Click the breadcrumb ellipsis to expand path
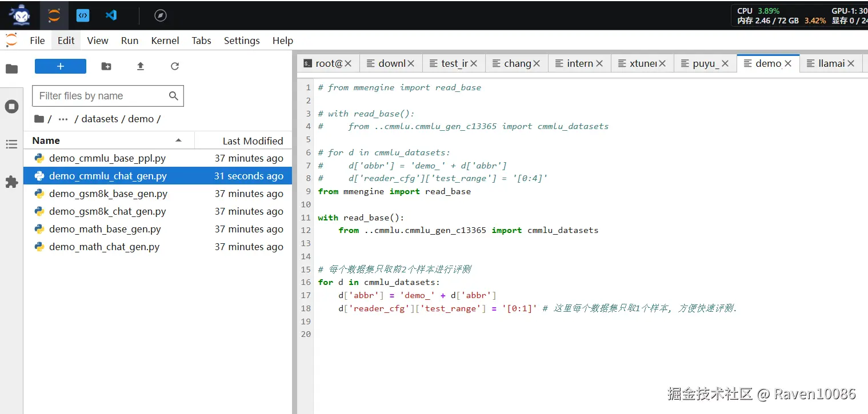This screenshot has height=414, width=868. point(63,119)
